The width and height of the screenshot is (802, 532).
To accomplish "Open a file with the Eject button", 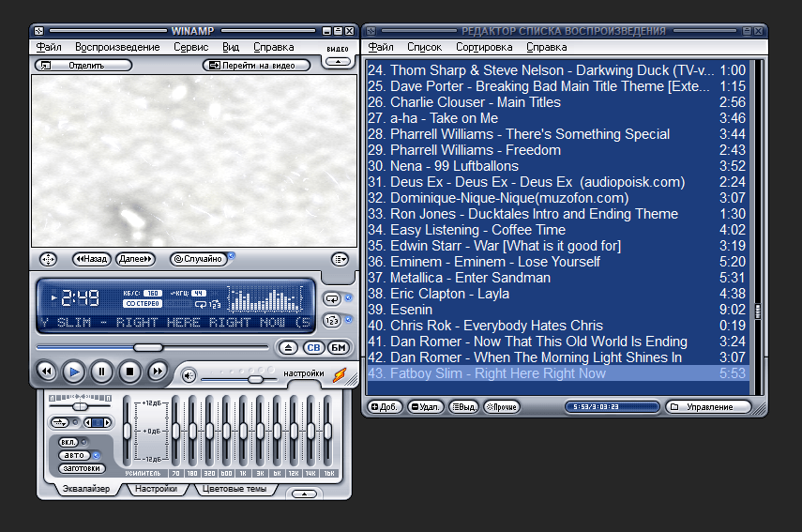I will pos(289,348).
